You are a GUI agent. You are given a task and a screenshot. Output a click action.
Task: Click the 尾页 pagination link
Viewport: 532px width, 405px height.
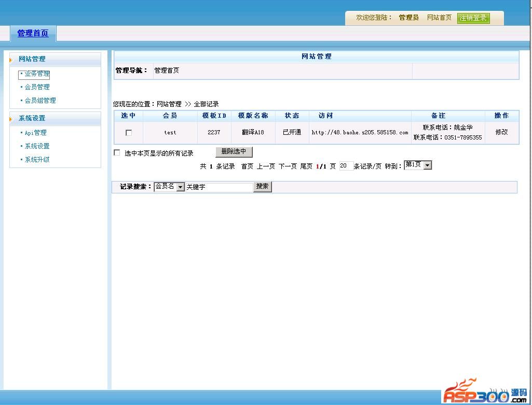[x=306, y=166]
